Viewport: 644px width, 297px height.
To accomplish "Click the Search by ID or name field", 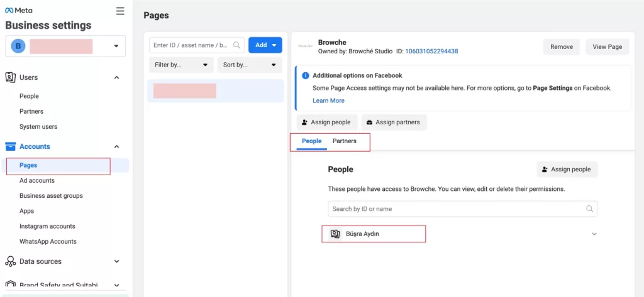I will click(462, 209).
